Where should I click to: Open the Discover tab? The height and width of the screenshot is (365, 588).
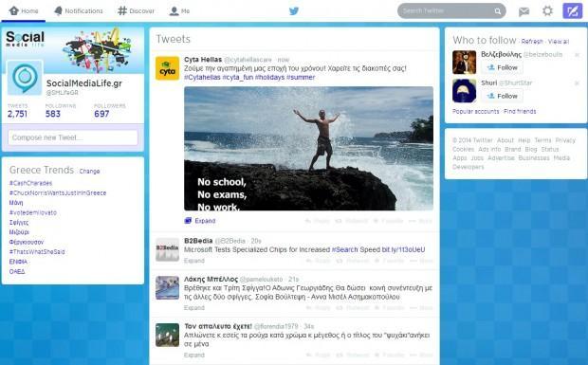tap(136, 10)
